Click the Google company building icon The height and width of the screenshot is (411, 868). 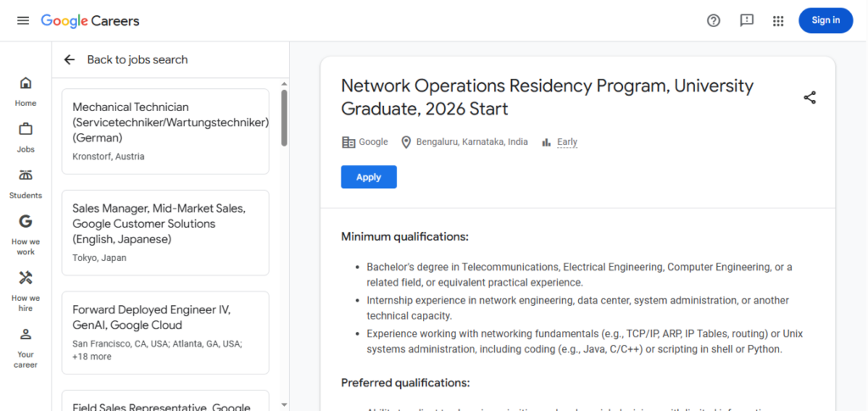click(348, 142)
